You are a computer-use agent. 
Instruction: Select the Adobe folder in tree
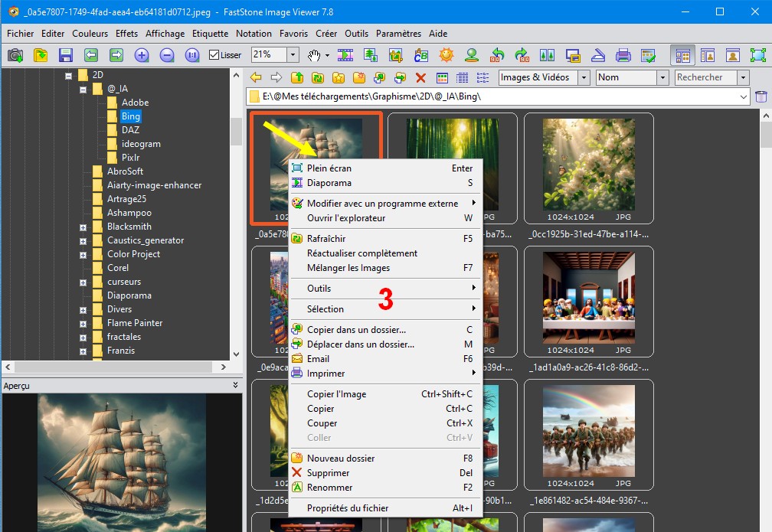135,103
